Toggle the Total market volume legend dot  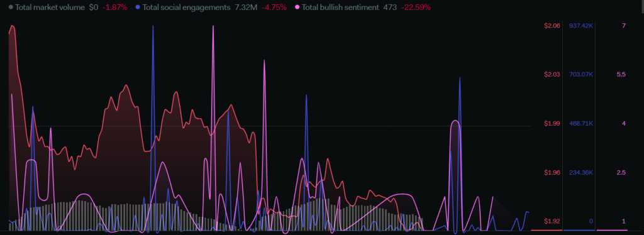click(x=11, y=8)
